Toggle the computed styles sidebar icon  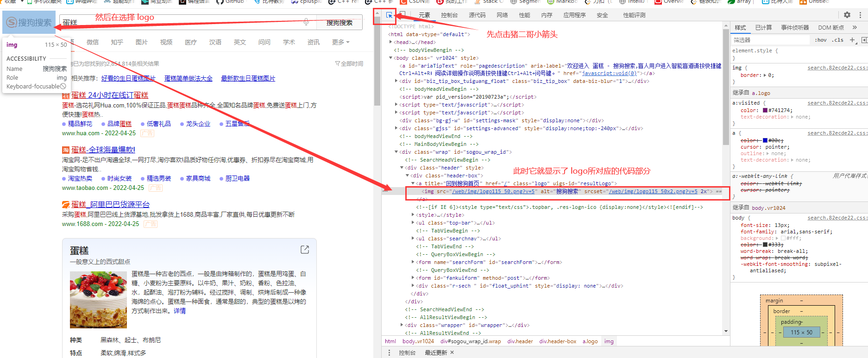[x=864, y=40]
